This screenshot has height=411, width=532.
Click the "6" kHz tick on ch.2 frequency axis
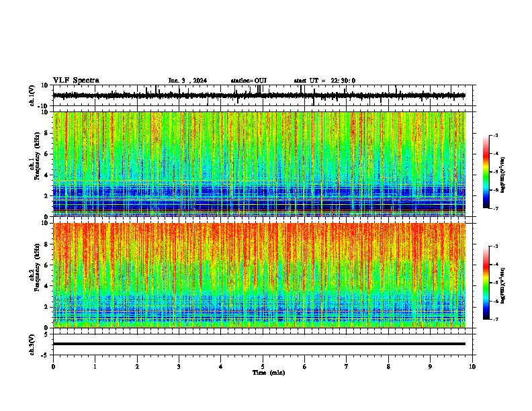tap(46, 265)
